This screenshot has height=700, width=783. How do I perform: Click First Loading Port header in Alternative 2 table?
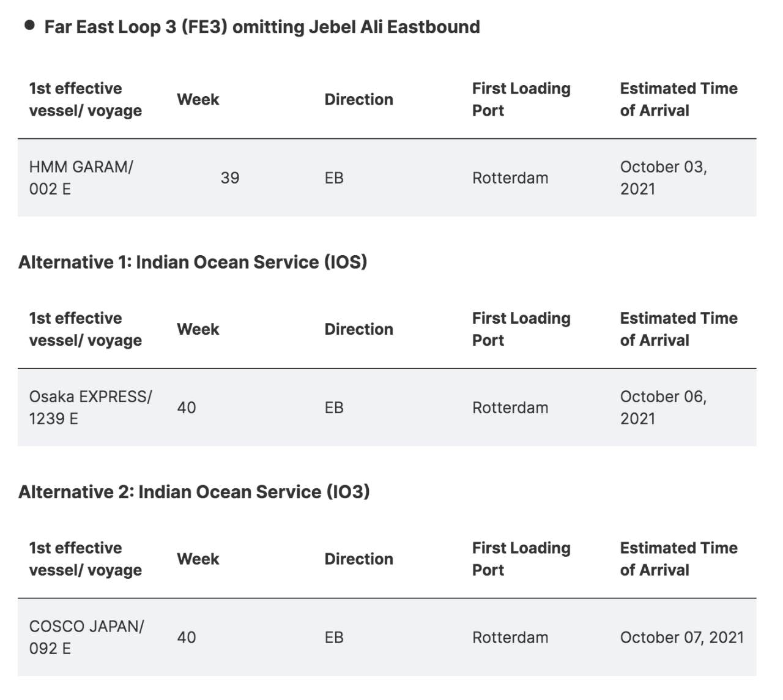(x=521, y=559)
